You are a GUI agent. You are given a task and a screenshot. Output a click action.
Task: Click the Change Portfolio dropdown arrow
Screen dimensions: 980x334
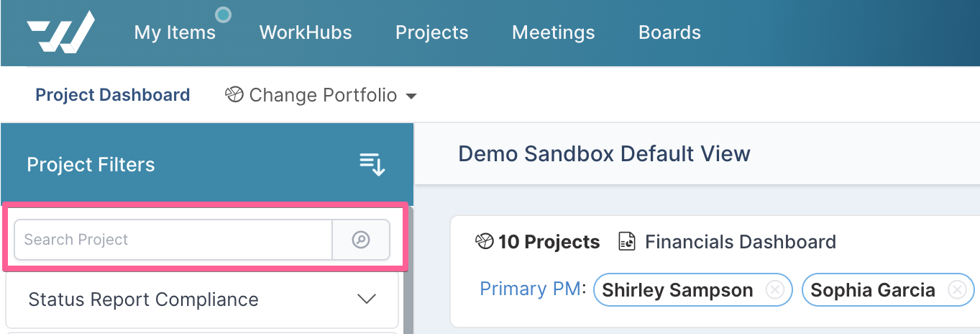click(x=411, y=96)
